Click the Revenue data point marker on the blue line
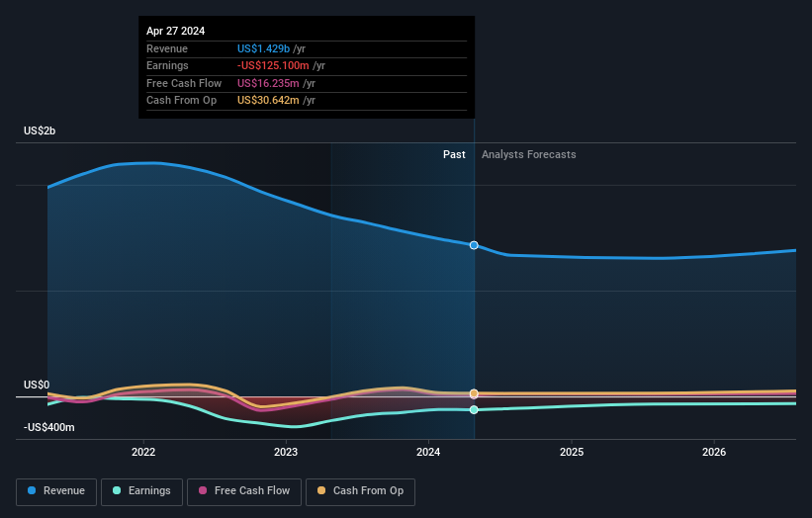Image resolution: width=812 pixels, height=518 pixels. [474, 245]
